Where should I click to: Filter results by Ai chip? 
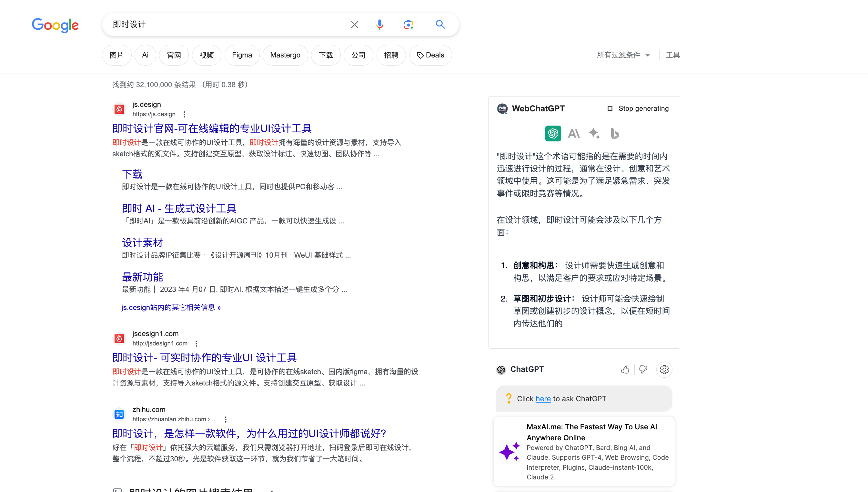click(145, 55)
